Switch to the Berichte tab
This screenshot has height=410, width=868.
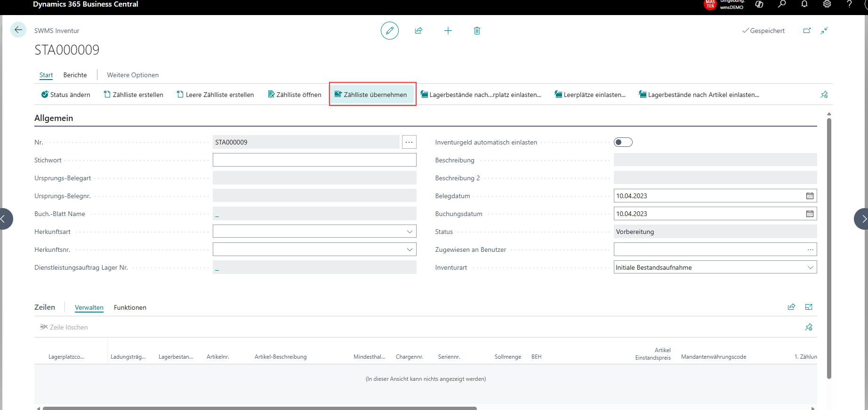point(75,75)
